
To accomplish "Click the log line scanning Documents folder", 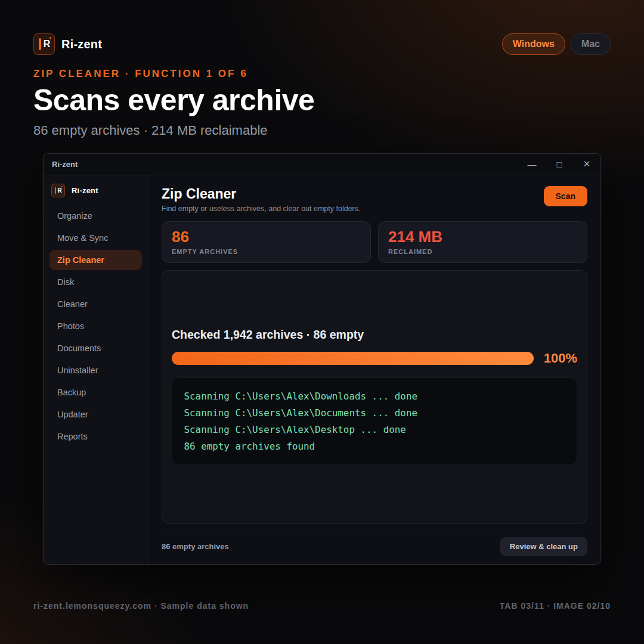I will coord(300,413).
